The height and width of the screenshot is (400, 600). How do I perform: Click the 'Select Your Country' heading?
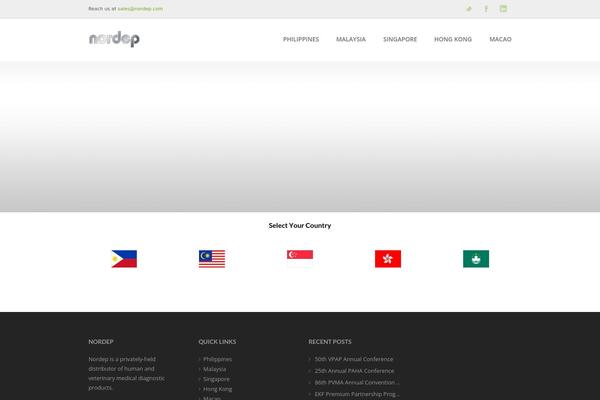pyautogui.click(x=300, y=225)
